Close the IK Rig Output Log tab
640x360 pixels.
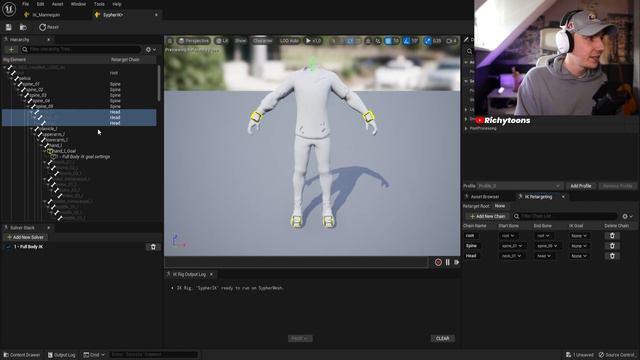click(x=211, y=274)
